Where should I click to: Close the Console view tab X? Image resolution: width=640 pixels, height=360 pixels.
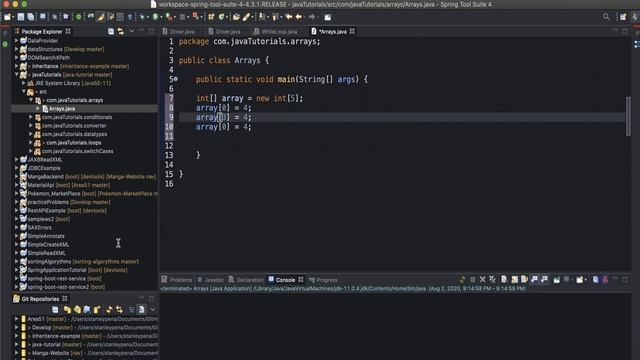[x=301, y=280]
